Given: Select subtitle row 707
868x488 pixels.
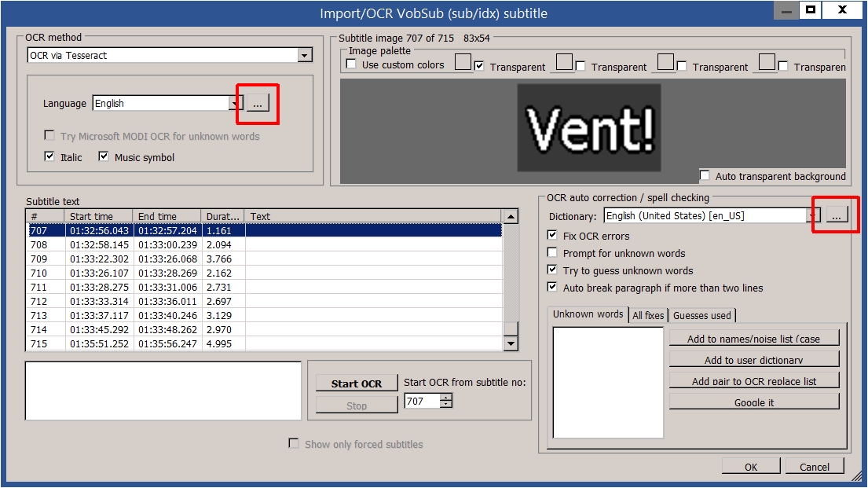Looking at the screenshot, I should 265,230.
